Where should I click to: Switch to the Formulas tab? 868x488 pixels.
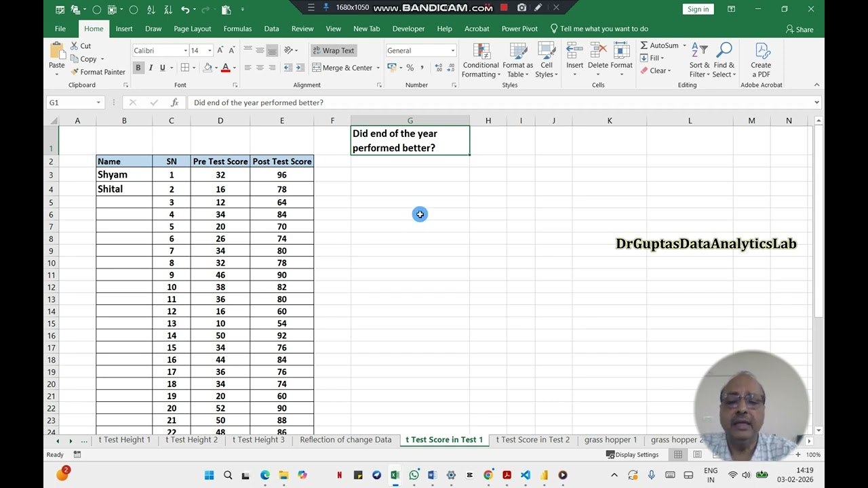pyautogui.click(x=237, y=28)
